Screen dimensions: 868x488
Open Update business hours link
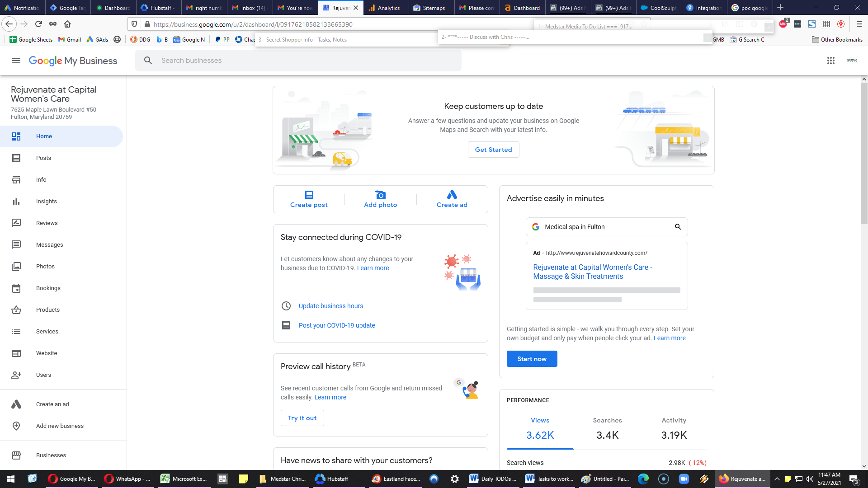coord(331,306)
